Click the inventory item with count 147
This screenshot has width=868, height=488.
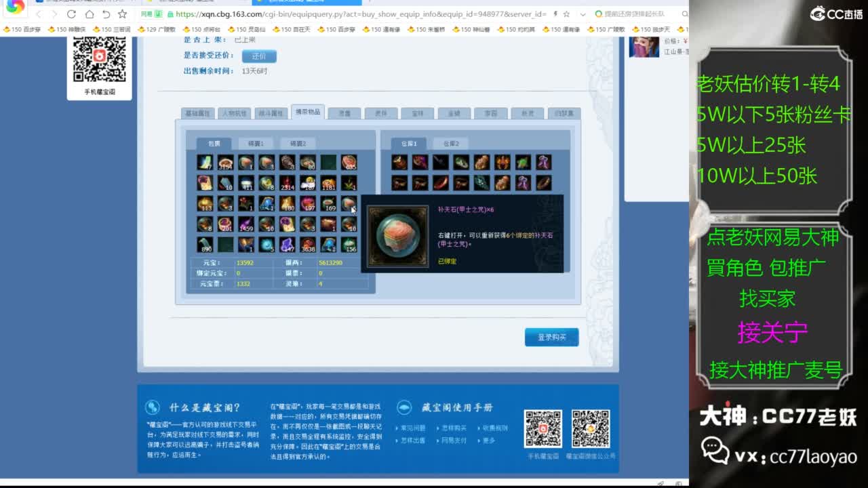[287, 244]
